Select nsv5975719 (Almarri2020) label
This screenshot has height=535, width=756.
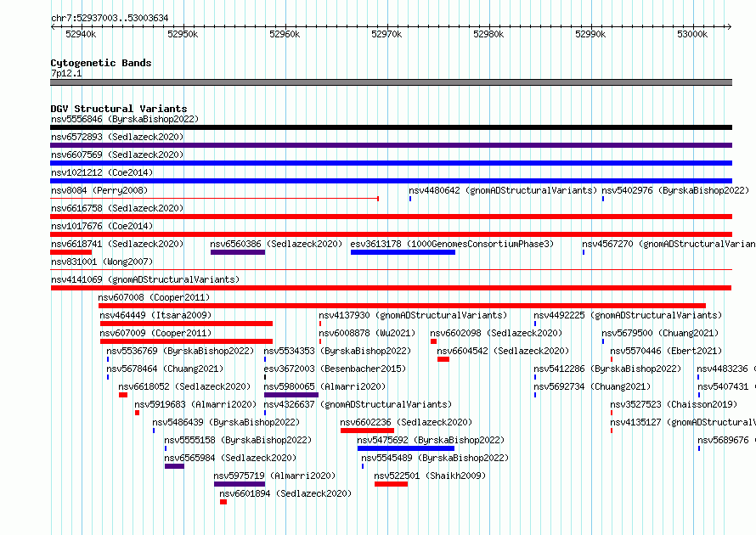click(275, 476)
